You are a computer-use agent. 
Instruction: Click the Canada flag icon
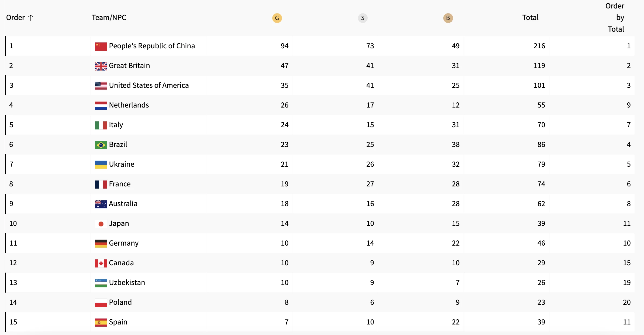[x=101, y=263]
